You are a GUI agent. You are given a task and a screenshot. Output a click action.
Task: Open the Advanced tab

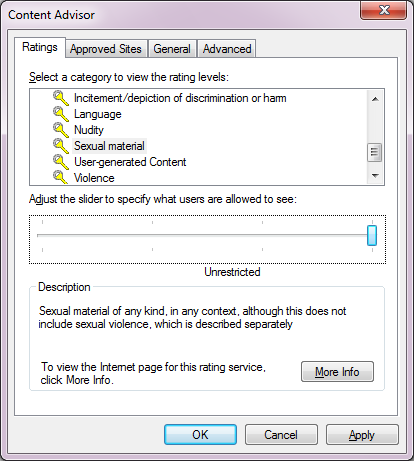pyautogui.click(x=227, y=49)
